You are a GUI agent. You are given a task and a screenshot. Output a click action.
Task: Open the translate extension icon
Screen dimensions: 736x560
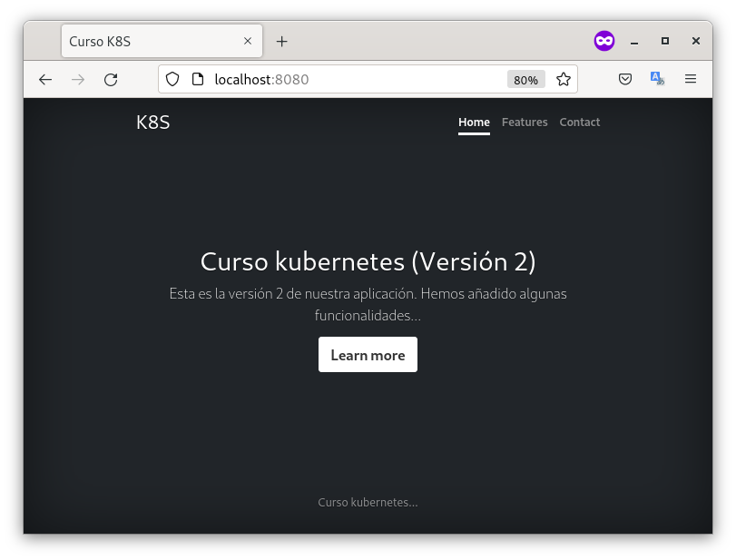pos(657,80)
